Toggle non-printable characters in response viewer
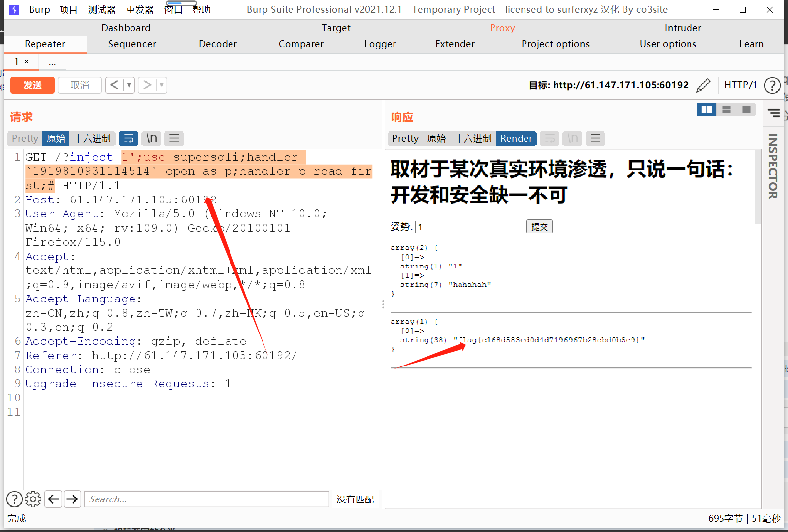788x532 pixels. (573, 138)
